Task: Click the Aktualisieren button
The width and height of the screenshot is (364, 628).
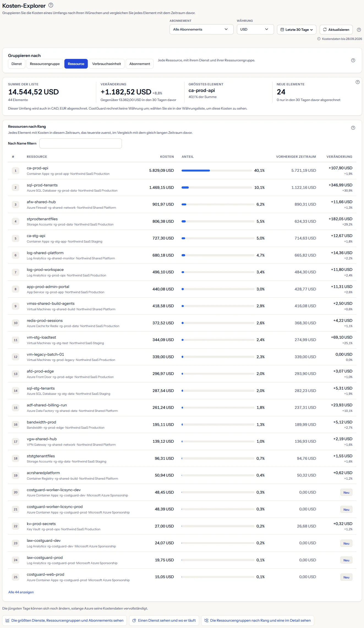Action: pos(336,30)
